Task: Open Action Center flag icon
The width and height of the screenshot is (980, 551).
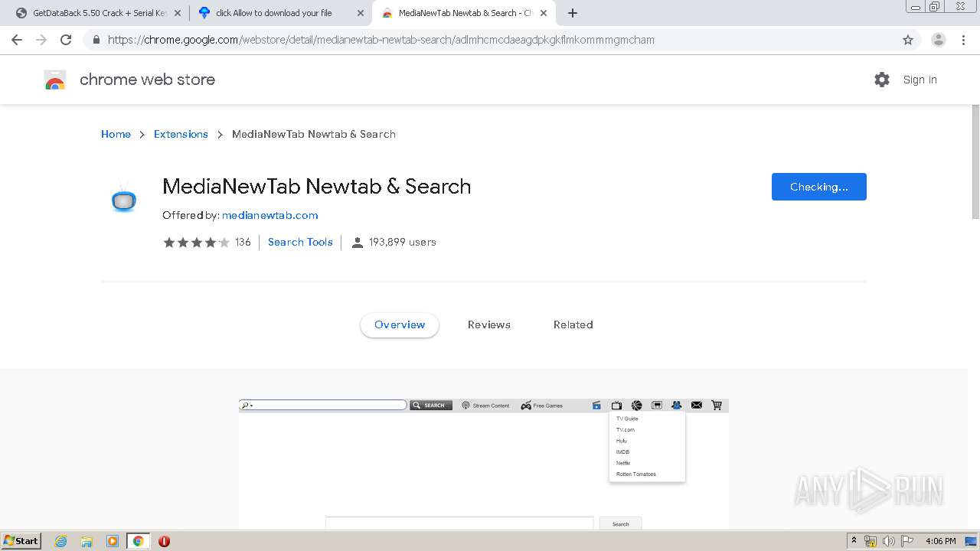Action: pos(906,541)
